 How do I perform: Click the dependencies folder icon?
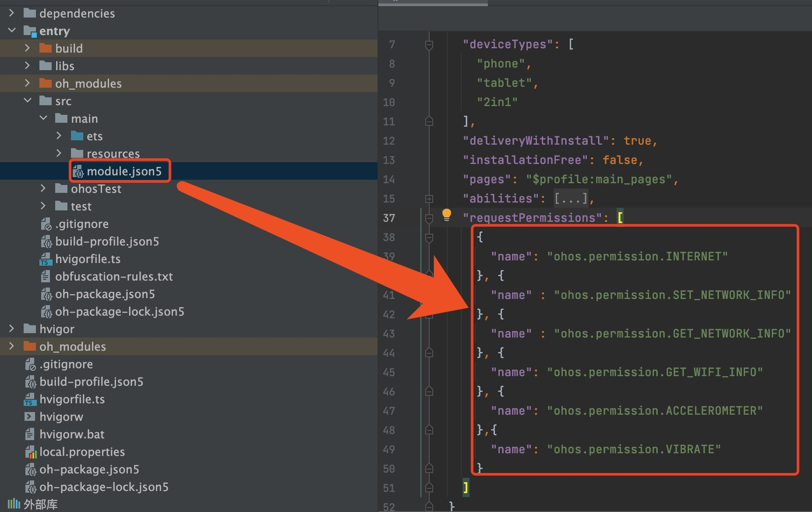point(30,13)
